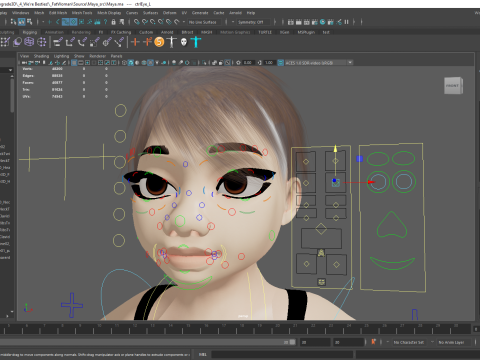Expand the left panel dropdown arrow

click(10, 70)
